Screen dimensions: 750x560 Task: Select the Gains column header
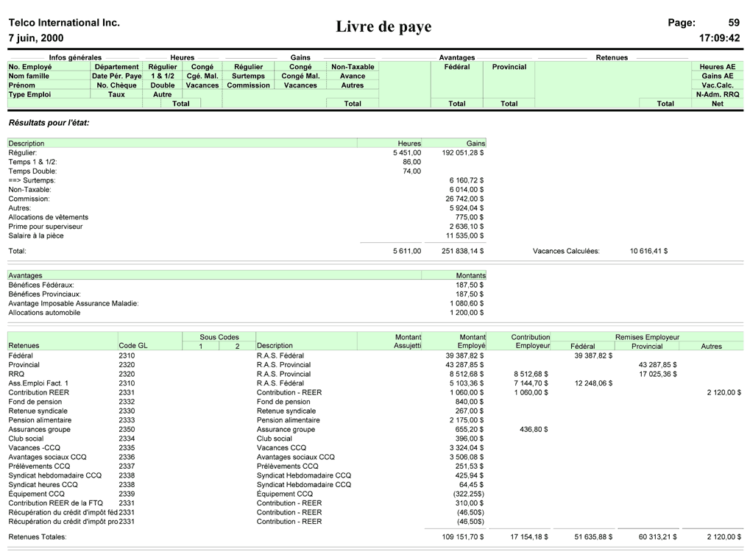click(299, 57)
